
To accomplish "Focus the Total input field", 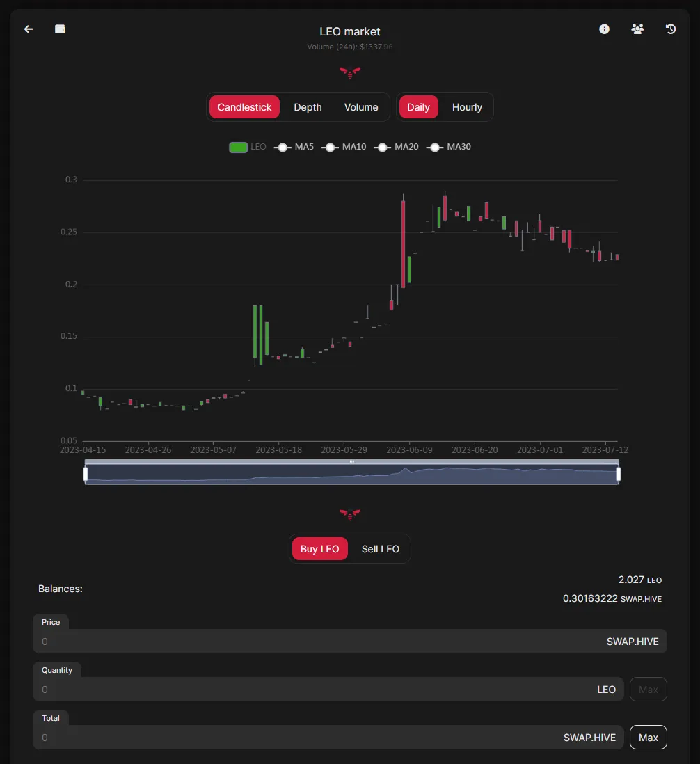I will (x=328, y=737).
